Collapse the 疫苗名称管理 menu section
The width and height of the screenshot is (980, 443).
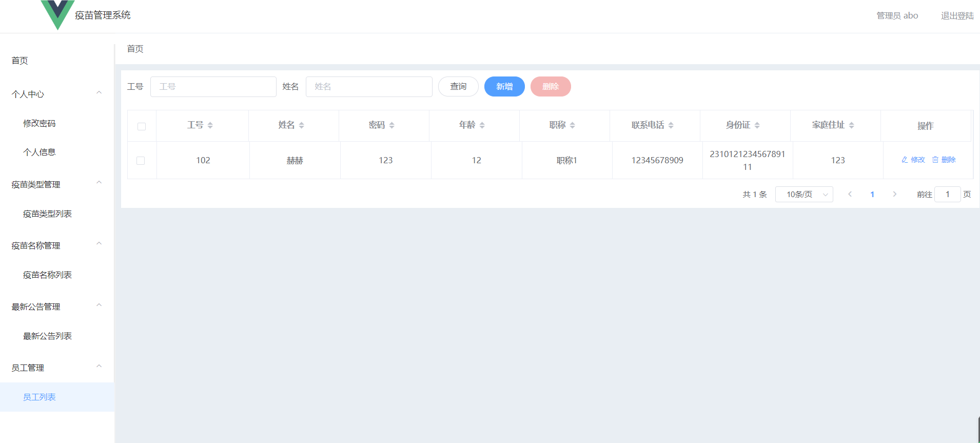coord(100,244)
